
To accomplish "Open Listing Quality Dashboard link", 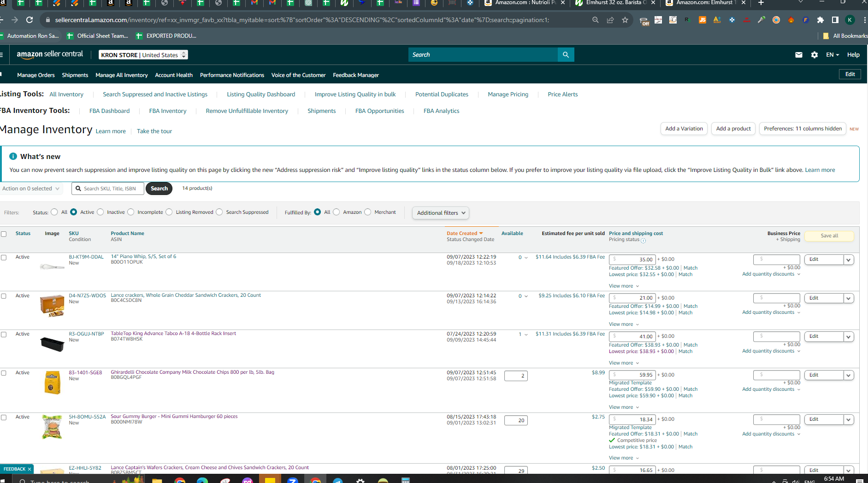I will click(x=261, y=94).
